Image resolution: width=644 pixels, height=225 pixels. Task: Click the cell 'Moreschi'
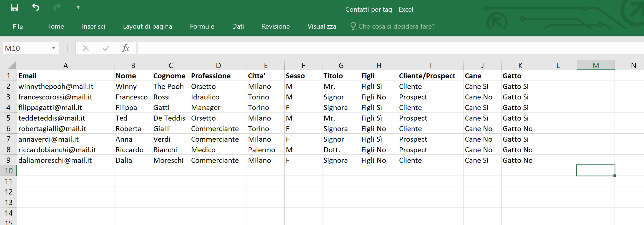[171, 160]
